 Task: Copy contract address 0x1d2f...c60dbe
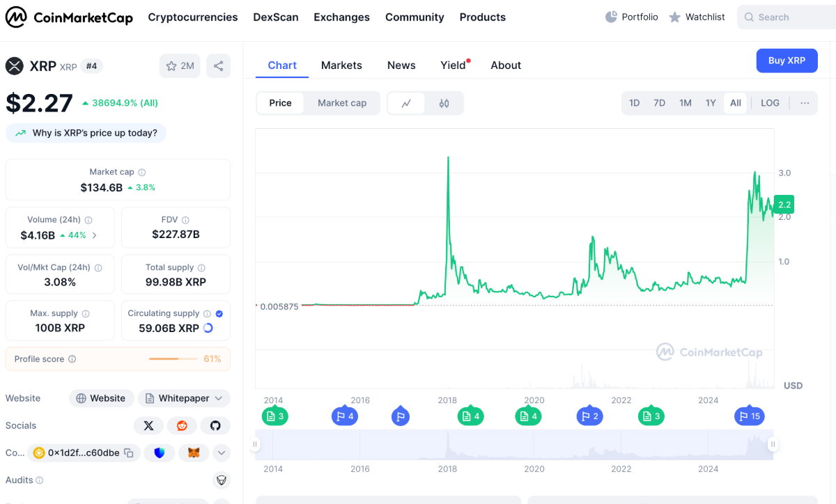click(x=129, y=453)
